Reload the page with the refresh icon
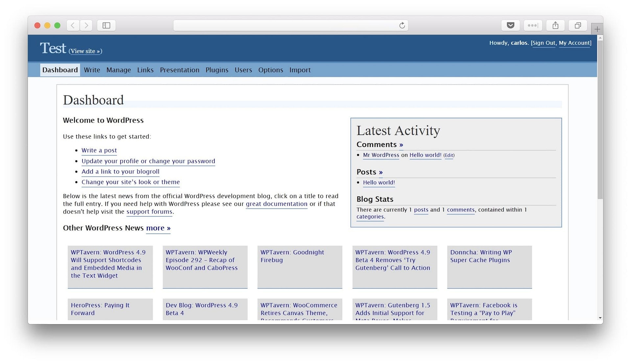 pos(402,25)
